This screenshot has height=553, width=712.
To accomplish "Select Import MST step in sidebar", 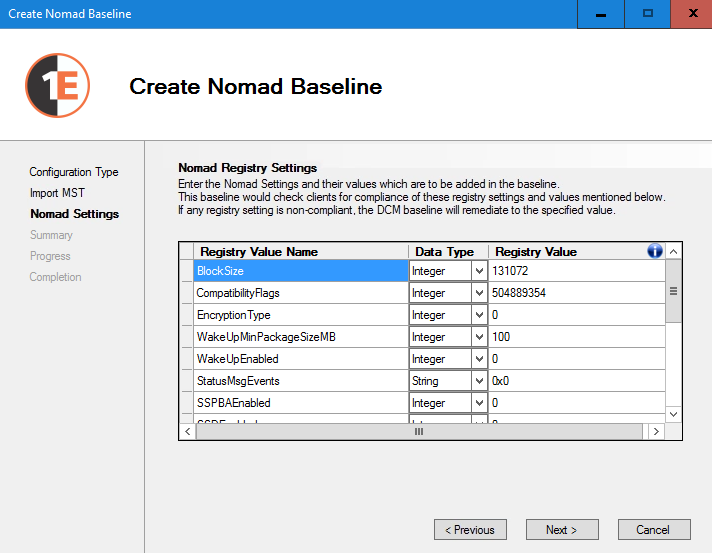I will point(57,193).
